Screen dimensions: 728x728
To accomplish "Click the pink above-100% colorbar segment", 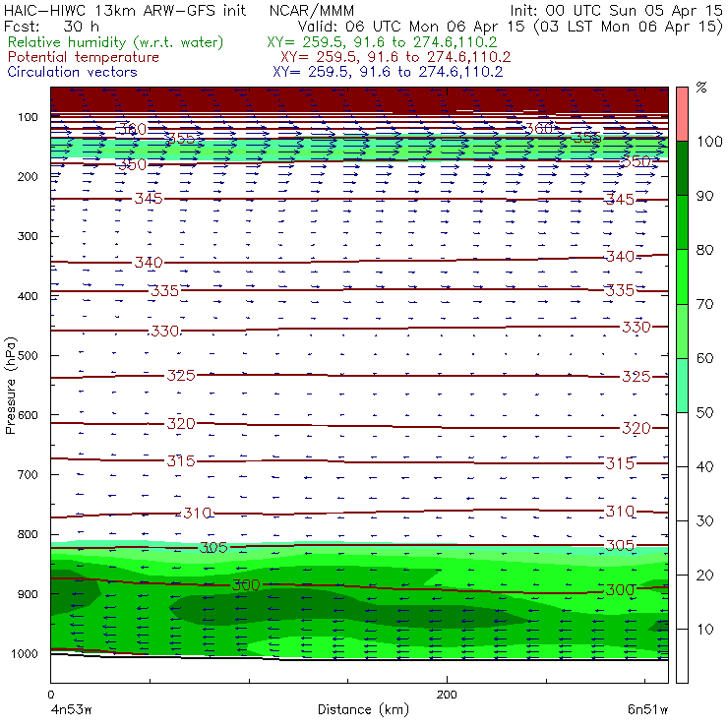I will click(682, 114).
